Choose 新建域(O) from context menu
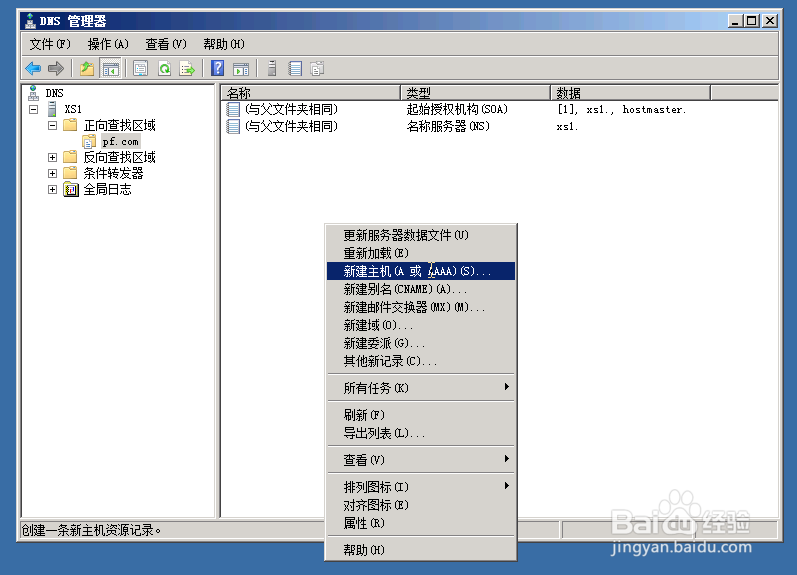Viewport: 797px width, 575px height. click(421, 325)
